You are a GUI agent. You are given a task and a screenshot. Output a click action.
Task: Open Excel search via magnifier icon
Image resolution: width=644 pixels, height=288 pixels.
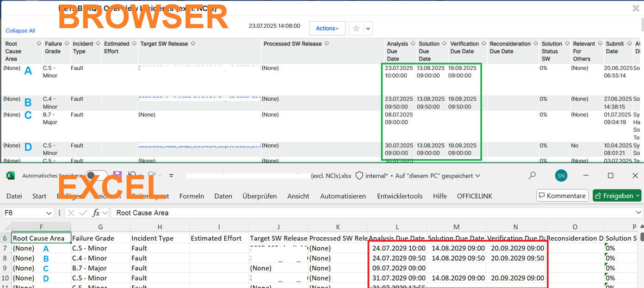[x=532, y=175]
